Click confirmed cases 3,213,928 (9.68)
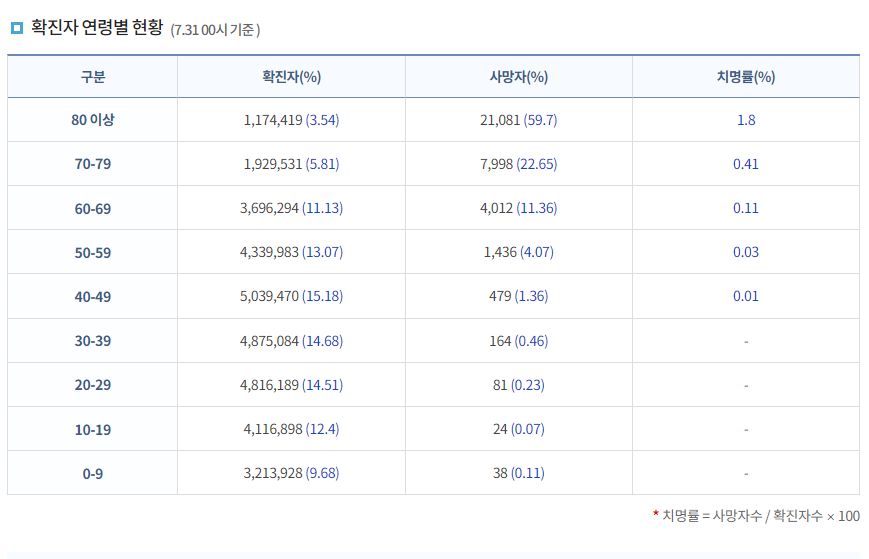 [292, 473]
